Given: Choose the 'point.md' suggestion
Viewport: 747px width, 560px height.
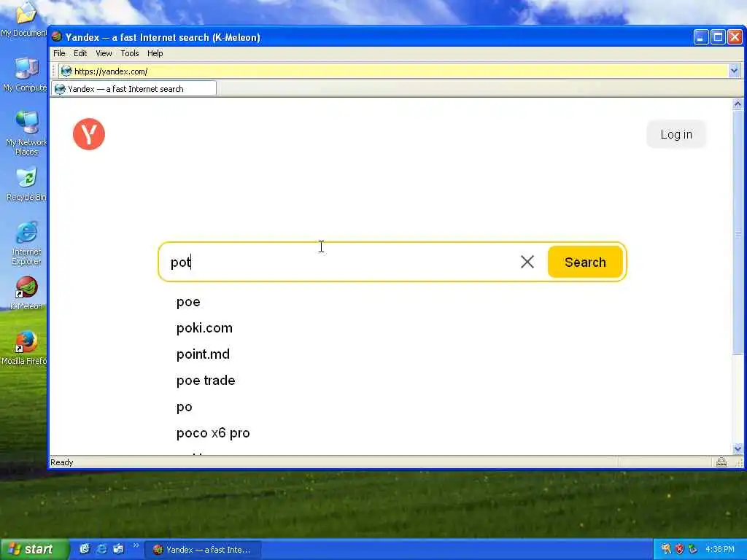Looking at the screenshot, I should 203,354.
